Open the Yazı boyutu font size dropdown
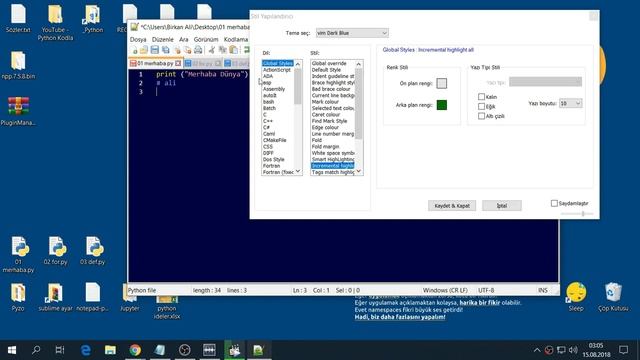 point(570,103)
